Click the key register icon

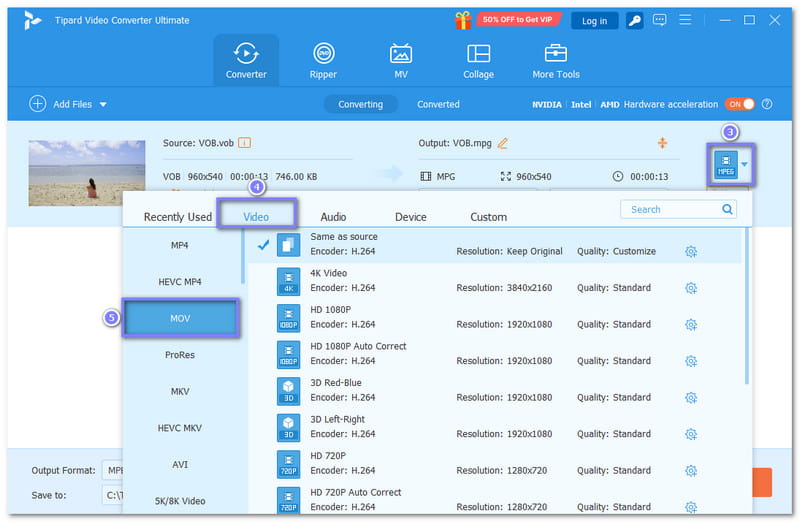pos(634,20)
